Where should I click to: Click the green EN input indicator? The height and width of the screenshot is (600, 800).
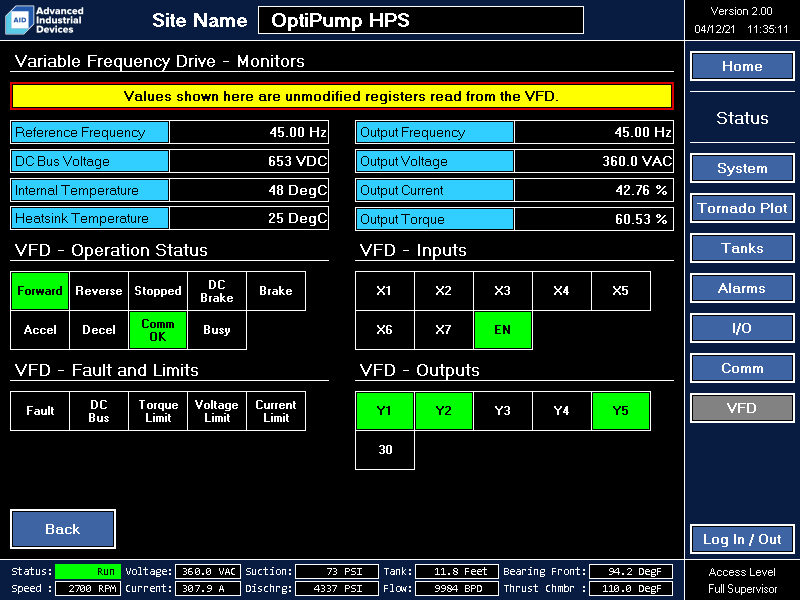point(503,330)
